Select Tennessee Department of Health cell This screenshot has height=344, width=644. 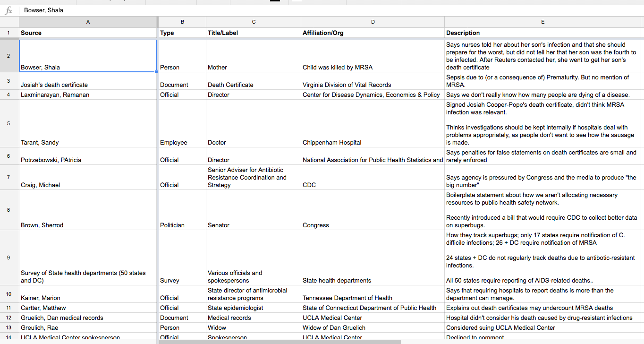point(373,294)
